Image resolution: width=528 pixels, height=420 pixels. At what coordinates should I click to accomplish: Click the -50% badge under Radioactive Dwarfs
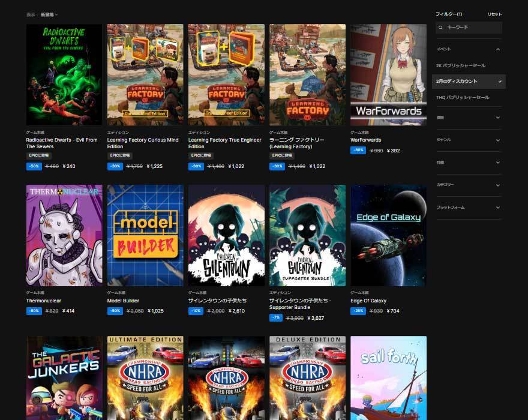coord(34,166)
